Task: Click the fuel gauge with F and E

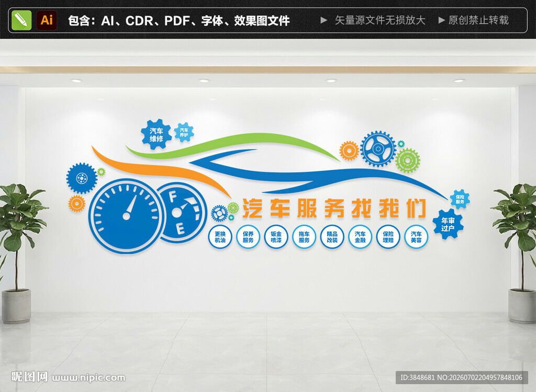Action: click(x=181, y=212)
